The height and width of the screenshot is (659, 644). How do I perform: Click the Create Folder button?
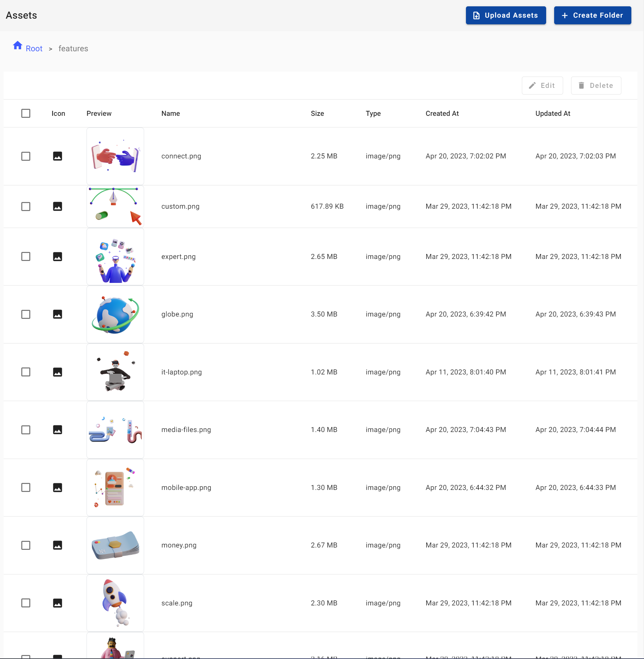pyautogui.click(x=592, y=15)
